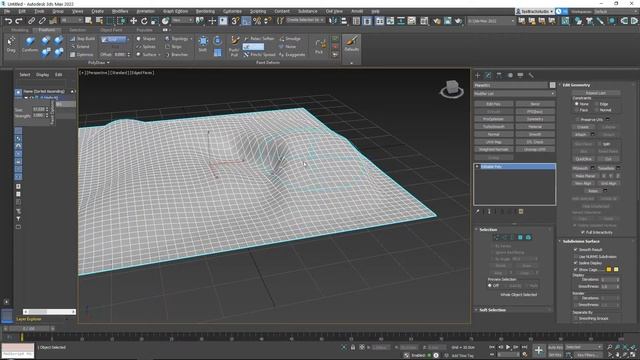Click the Relax/Soften brush in Paint Deform
The height and width of the screenshot is (360, 640).
point(260,38)
